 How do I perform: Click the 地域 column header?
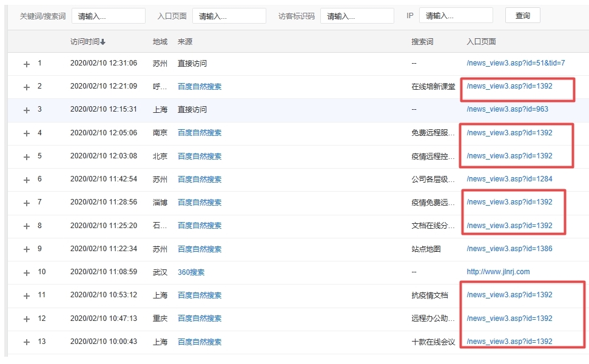click(x=159, y=40)
